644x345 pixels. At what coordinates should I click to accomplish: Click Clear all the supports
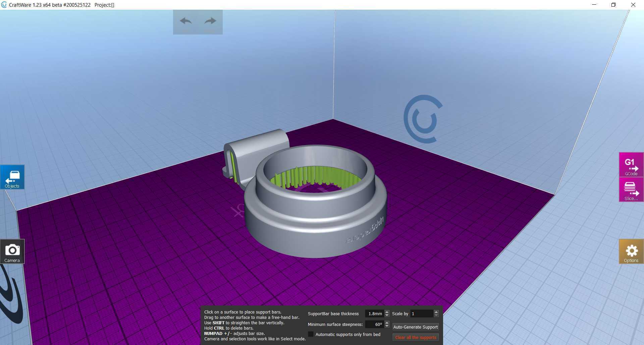point(416,338)
